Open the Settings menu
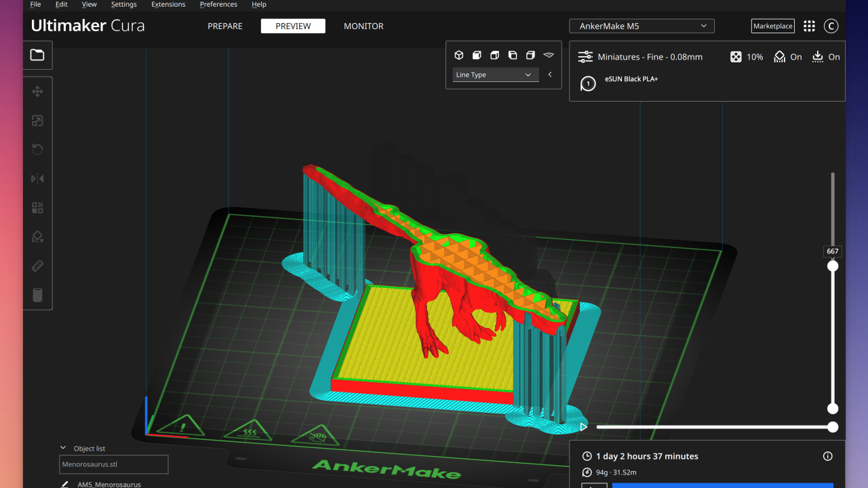Image resolution: width=868 pixels, height=488 pixels. tap(123, 4)
